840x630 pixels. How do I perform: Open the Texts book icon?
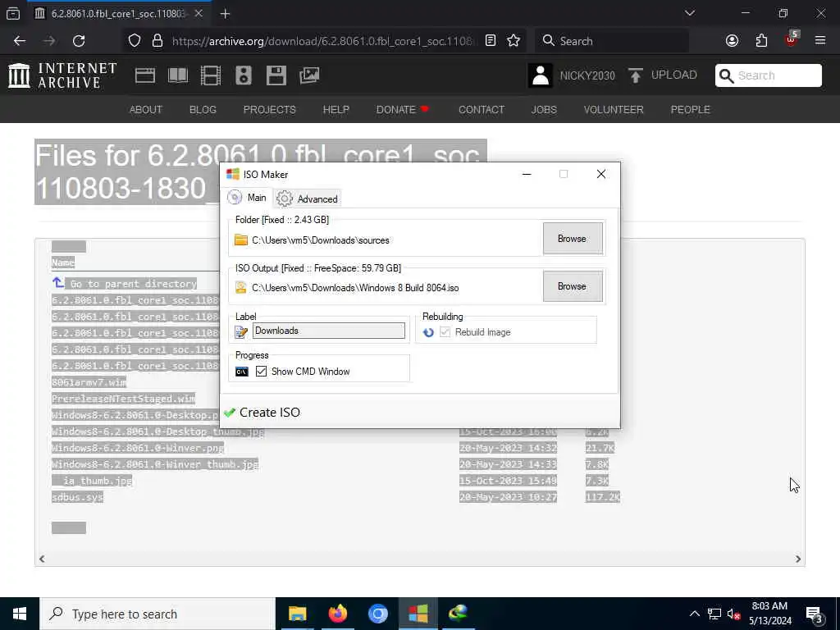click(178, 75)
